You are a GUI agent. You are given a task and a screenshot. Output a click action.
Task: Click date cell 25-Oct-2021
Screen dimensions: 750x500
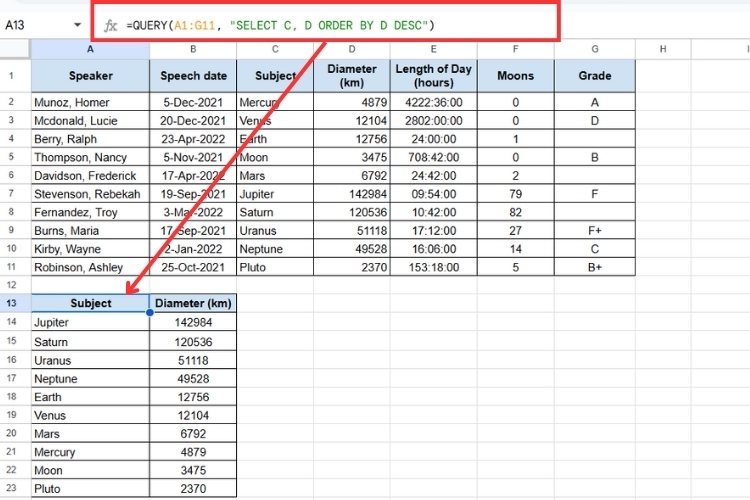193,267
